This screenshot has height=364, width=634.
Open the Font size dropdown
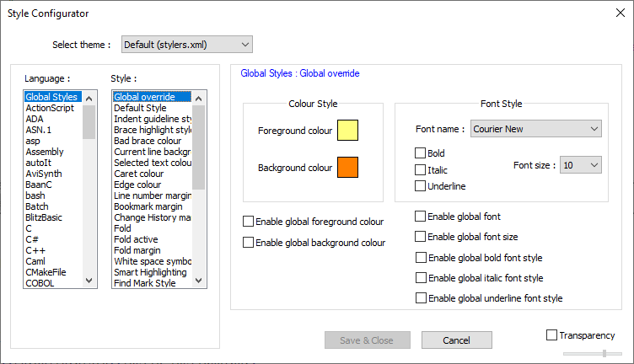click(580, 165)
